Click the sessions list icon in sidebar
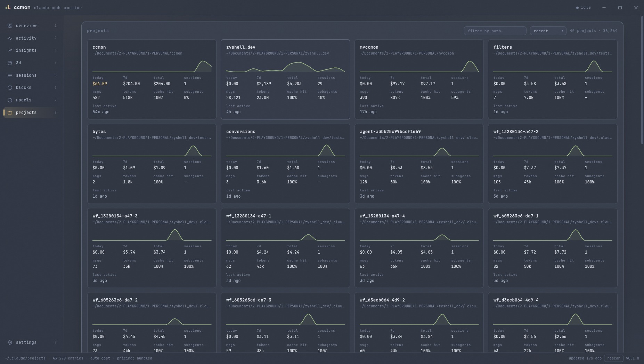Image resolution: width=644 pixels, height=364 pixels. [10, 75]
